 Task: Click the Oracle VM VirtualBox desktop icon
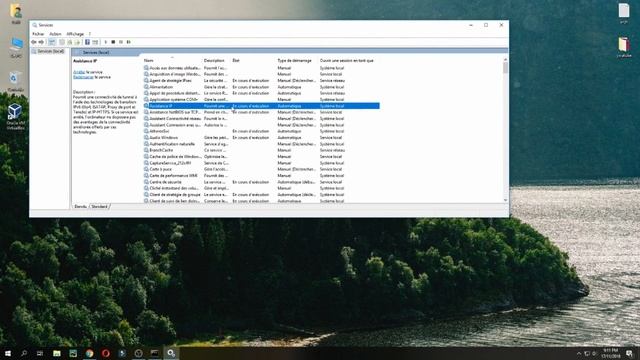(15, 116)
